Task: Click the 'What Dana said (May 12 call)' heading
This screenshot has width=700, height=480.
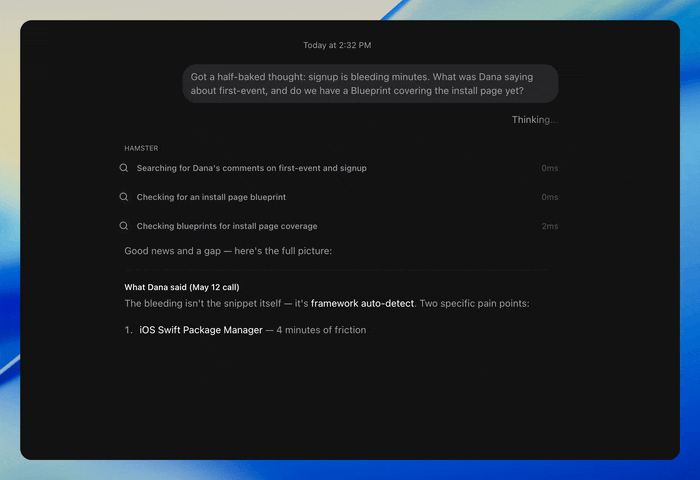Action: (x=182, y=287)
